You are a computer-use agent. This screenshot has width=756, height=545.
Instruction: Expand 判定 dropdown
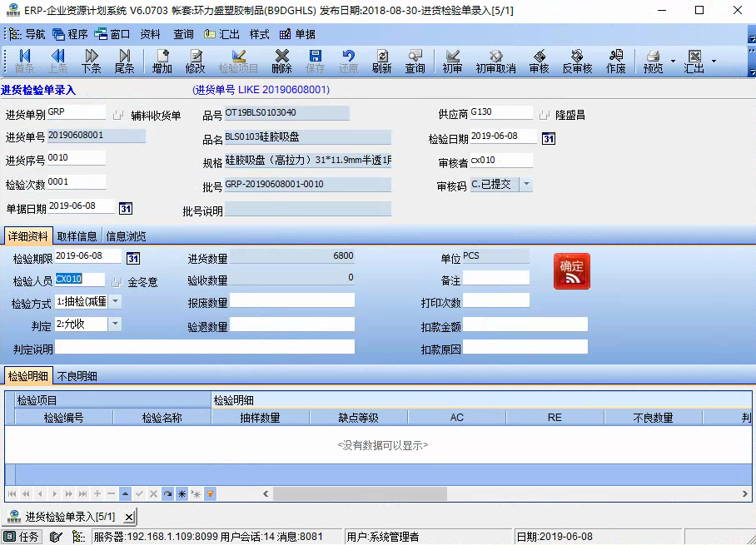(x=115, y=324)
